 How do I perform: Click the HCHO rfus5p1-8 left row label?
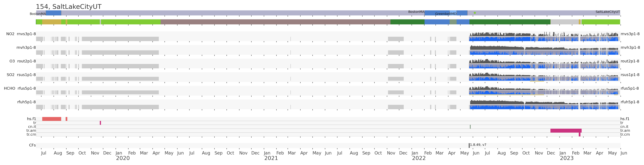pyautogui.click(x=20, y=88)
